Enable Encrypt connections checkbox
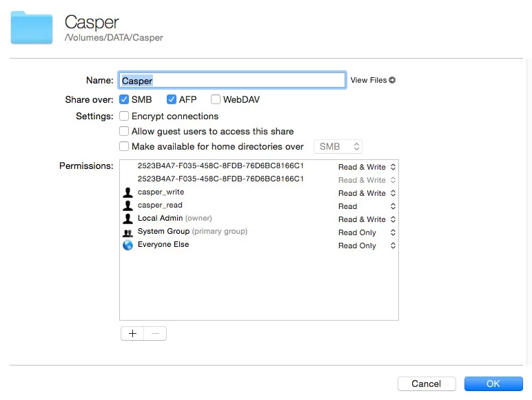This screenshot has width=532, height=400. 124,116
